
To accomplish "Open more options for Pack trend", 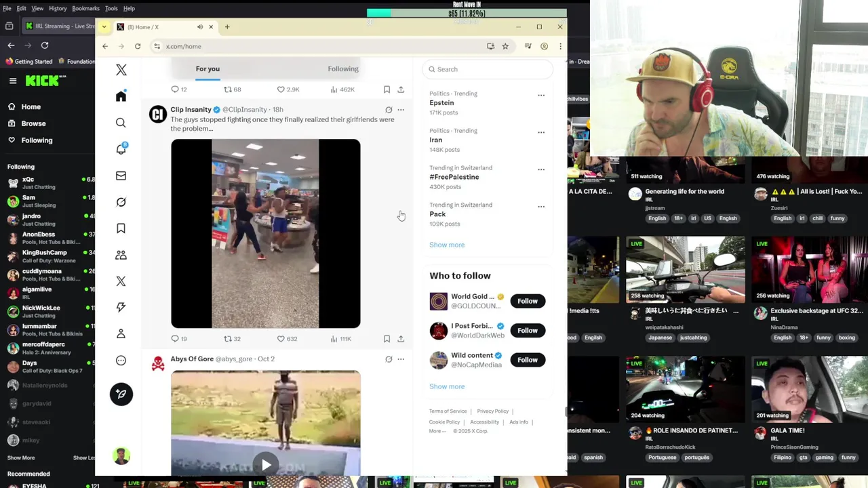I will tap(541, 207).
